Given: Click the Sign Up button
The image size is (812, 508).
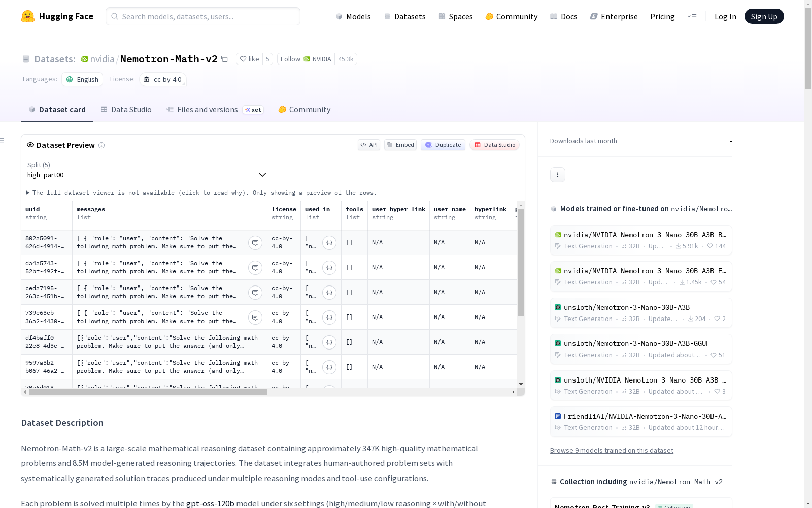Looking at the screenshot, I should 764,16.
